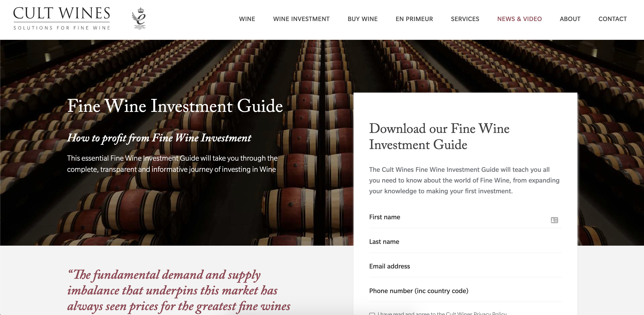Go to the About page
The image size is (644, 315).
pyautogui.click(x=570, y=19)
